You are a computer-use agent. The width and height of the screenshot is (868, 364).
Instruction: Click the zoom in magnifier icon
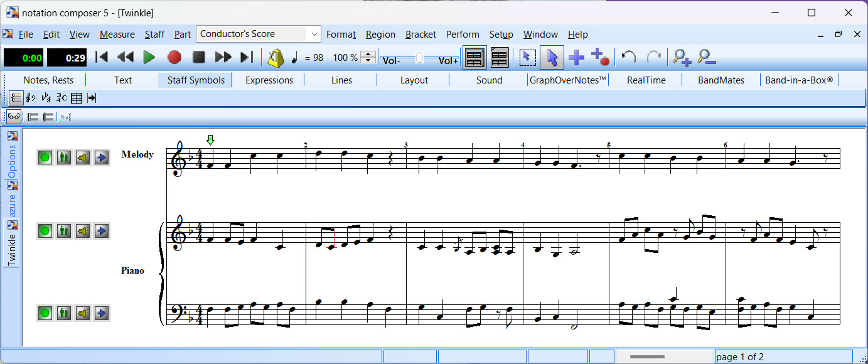682,58
